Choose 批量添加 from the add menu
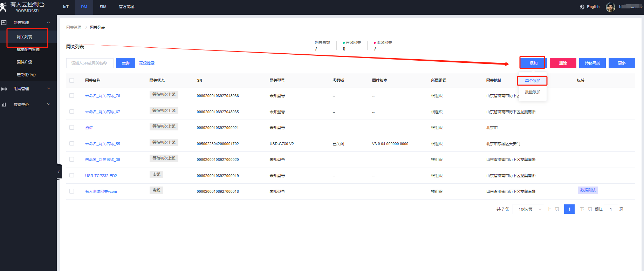This screenshot has width=644, height=271. [x=532, y=92]
